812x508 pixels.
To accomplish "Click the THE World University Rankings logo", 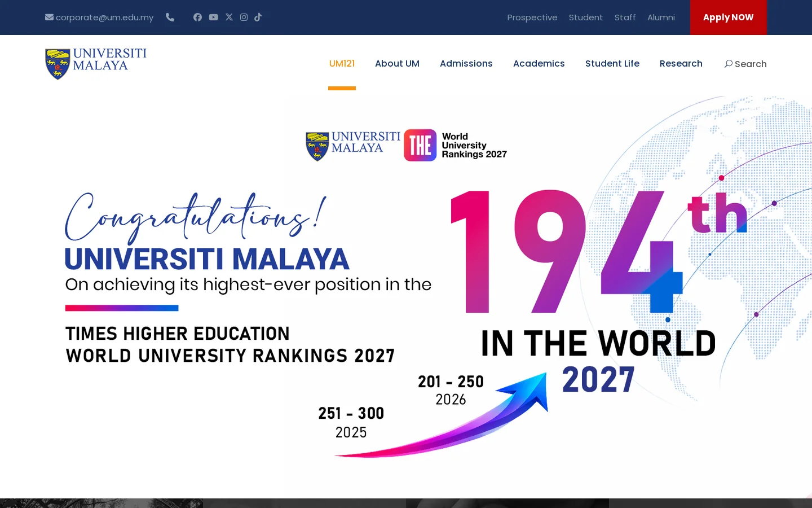I will pyautogui.click(x=456, y=145).
